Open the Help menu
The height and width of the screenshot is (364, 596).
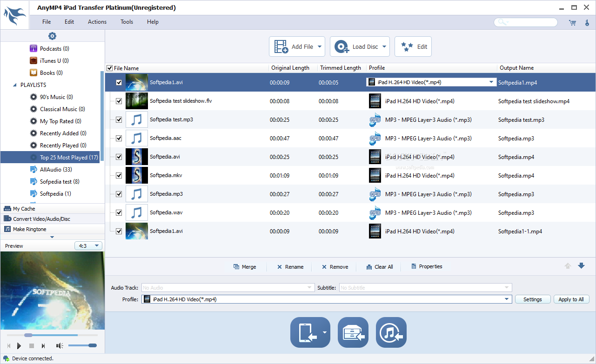(153, 22)
